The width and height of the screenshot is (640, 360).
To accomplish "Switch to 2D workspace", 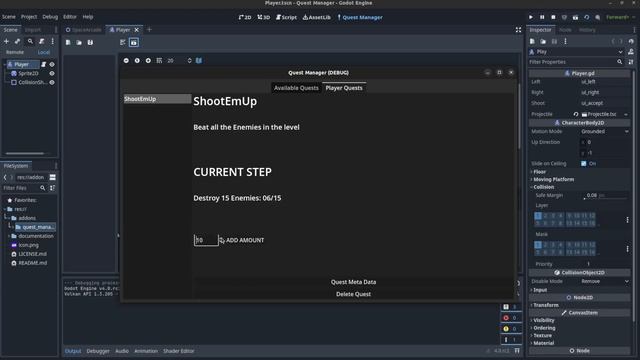I will pyautogui.click(x=245, y=17).
